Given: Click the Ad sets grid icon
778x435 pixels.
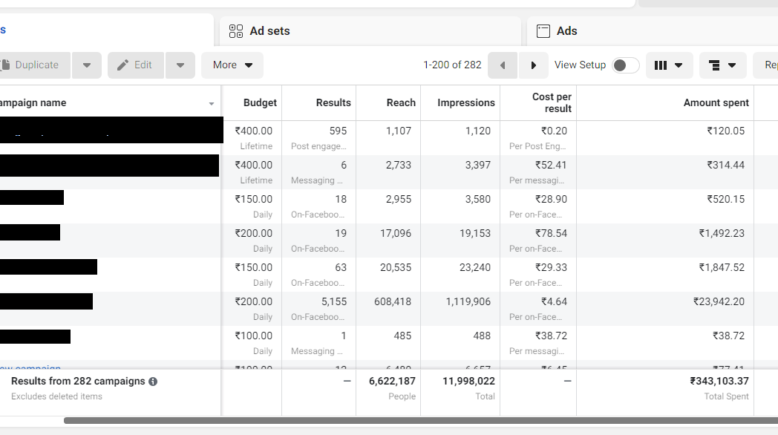Looking at the screenshot, I should pos(236,31).
